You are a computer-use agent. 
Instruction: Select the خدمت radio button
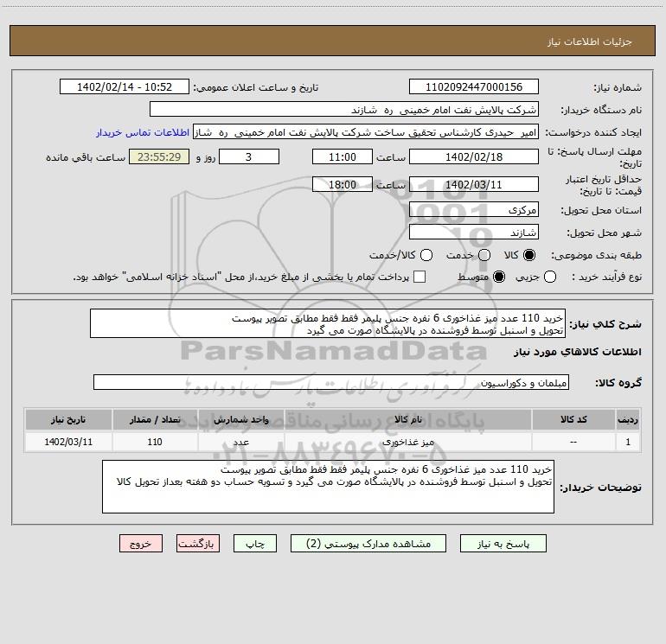(484, 255)
